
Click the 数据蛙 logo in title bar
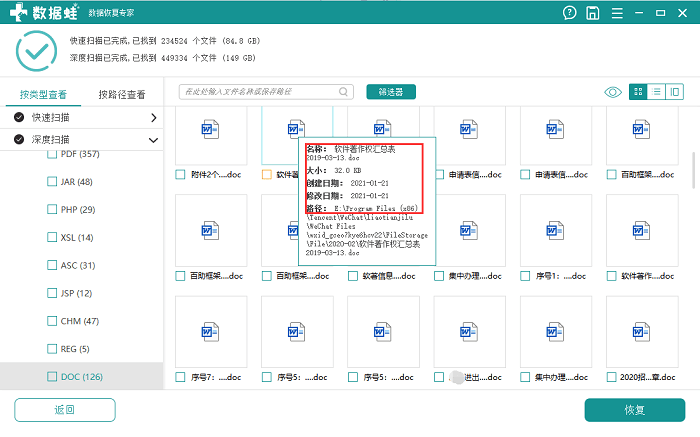[44, 12]
